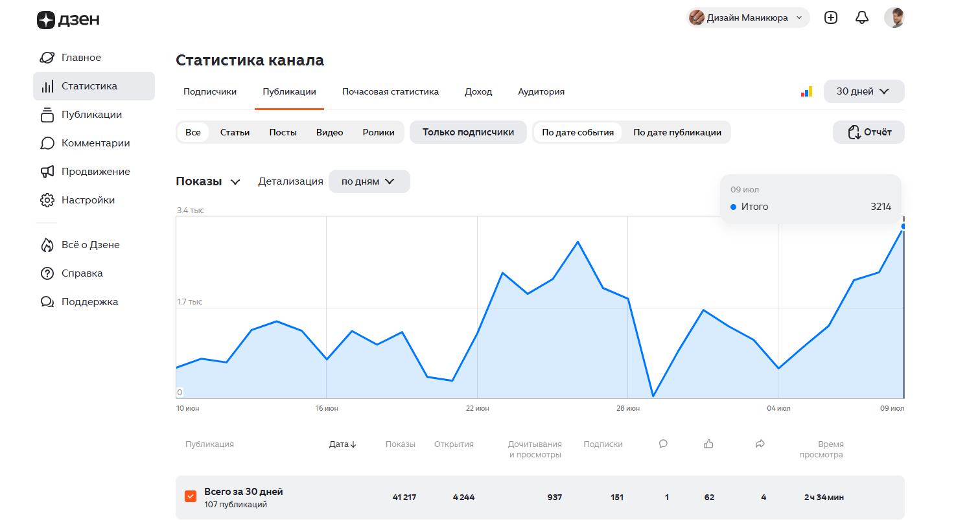980x528 pixels.
Task: Select По дате публикации option
Action: [x=677, y=132]
